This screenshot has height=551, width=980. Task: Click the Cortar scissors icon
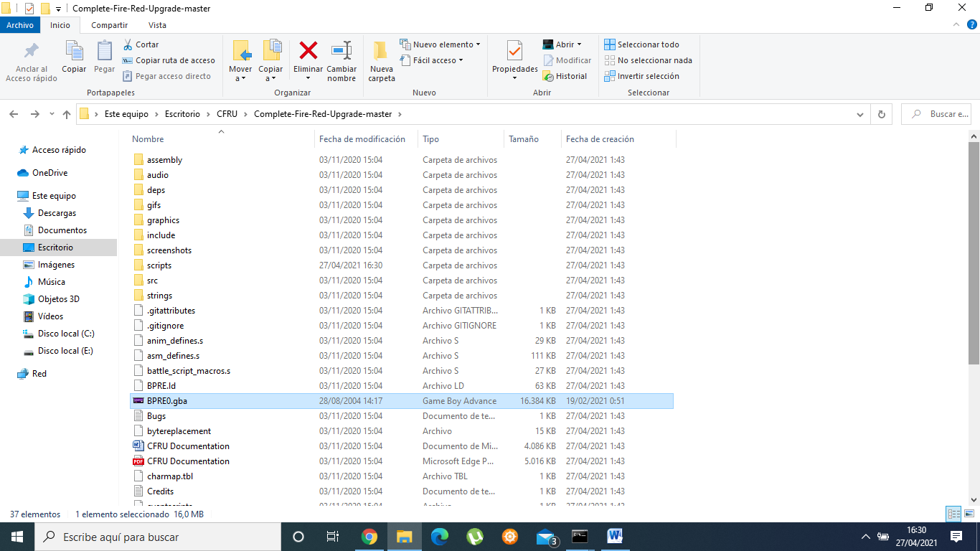click(x=128, y=44)
